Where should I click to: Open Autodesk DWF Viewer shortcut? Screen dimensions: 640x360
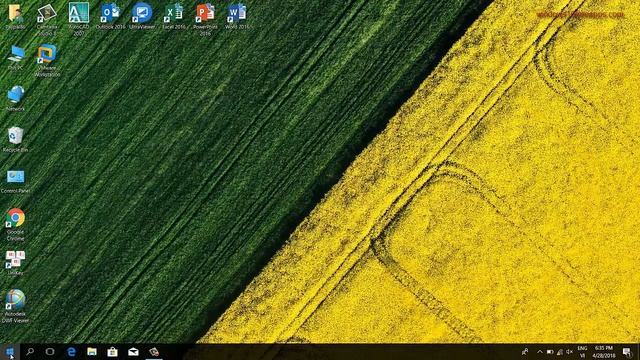tap(15, 306)
